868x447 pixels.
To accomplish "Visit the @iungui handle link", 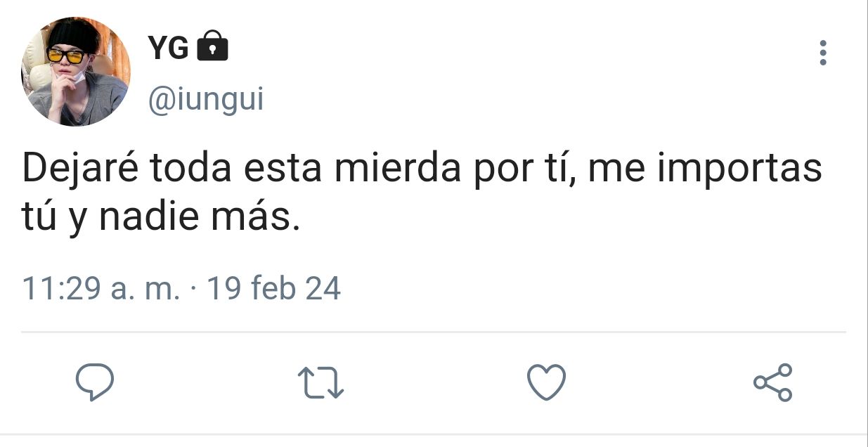I will 206,100.
